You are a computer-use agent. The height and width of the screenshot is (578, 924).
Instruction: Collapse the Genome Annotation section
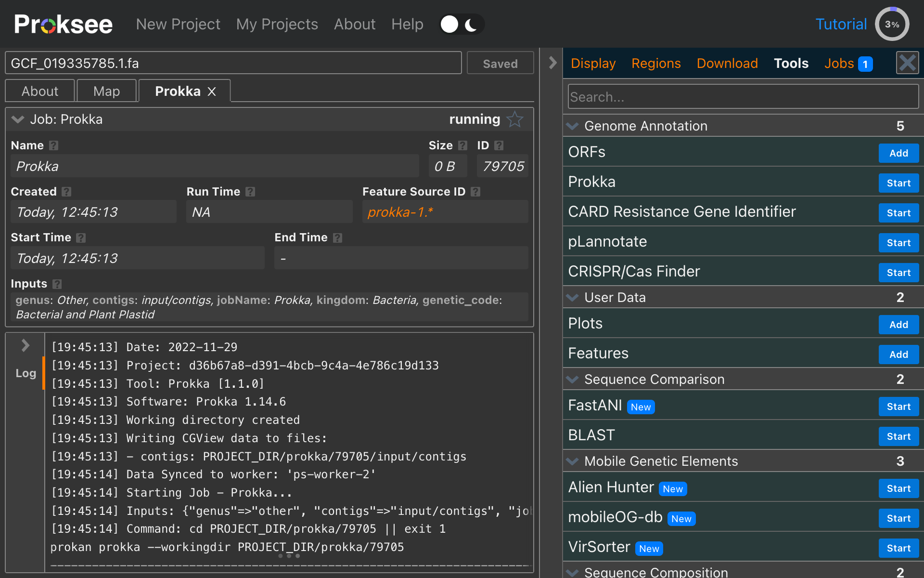point(573,126)
